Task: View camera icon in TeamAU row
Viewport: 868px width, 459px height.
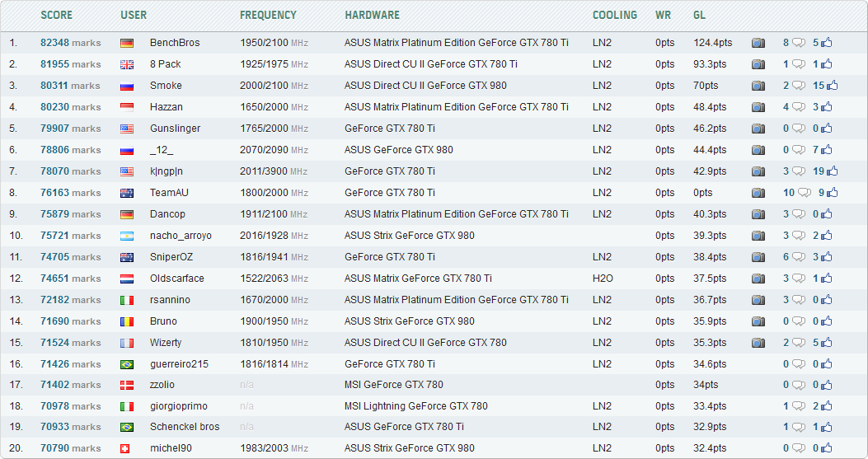Action: [x=758, y=193]
